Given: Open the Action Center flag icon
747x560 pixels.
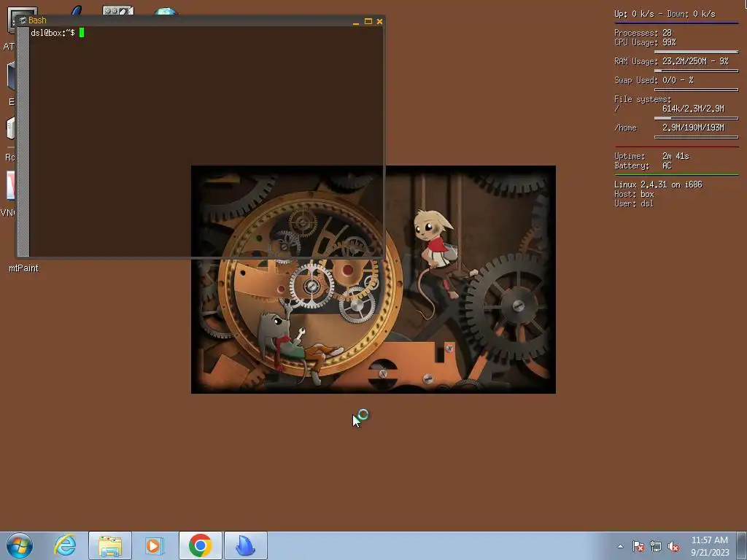Looking at the screenshot, I should [x=638, y=547].
